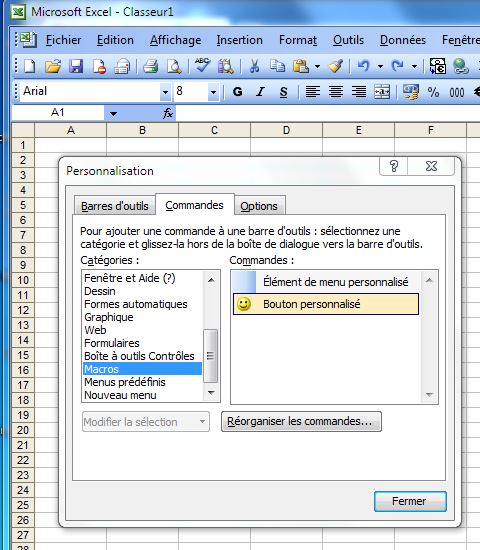The width and height of the screenshot is (480, 550).
Task: Open the Arial font name dropdown
Action: [165, 93]
